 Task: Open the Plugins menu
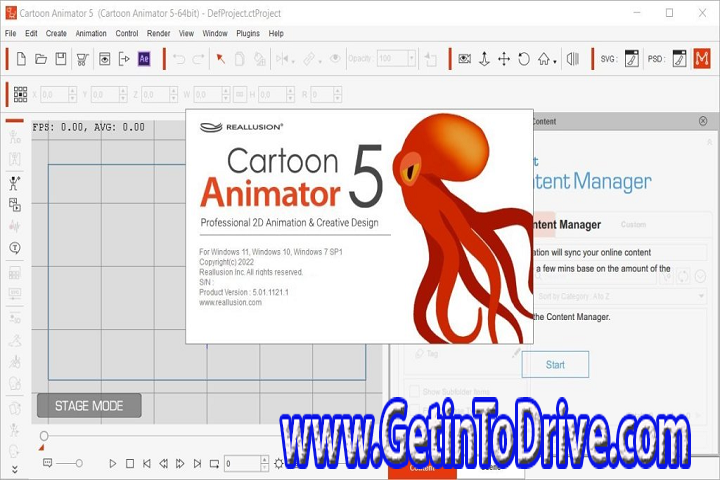[248, 34]
